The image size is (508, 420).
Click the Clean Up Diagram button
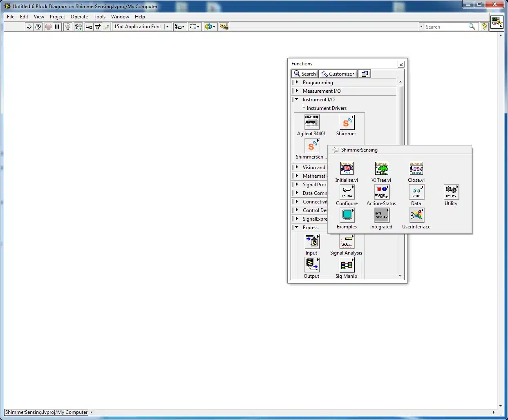[224, 27]
